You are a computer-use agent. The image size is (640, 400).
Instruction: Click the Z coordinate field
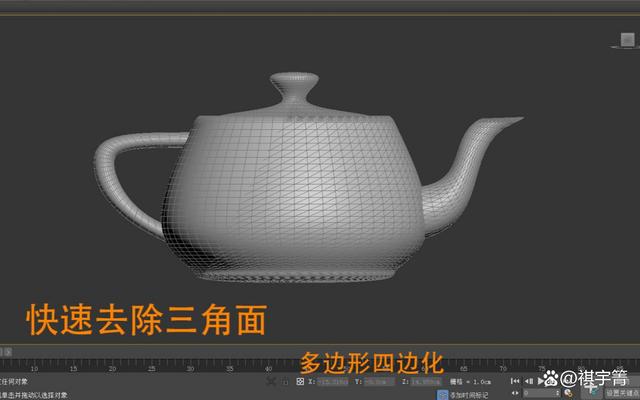(426, 382)
